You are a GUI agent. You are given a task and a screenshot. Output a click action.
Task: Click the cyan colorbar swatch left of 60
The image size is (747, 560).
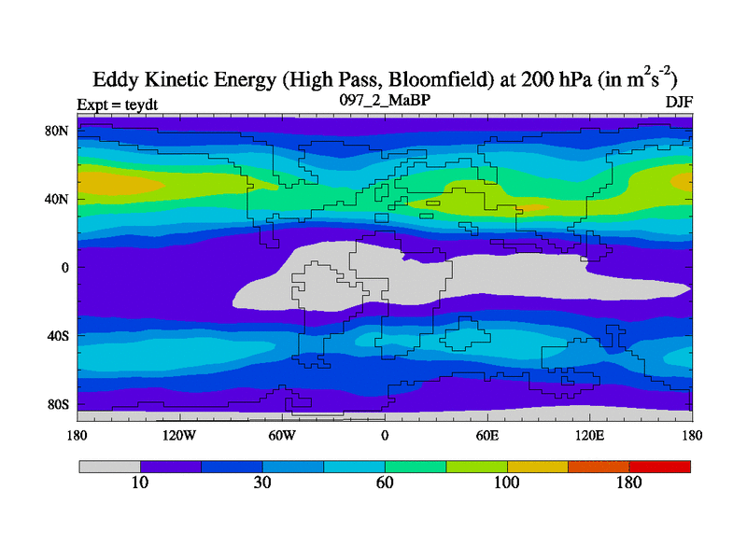(354, 466)
